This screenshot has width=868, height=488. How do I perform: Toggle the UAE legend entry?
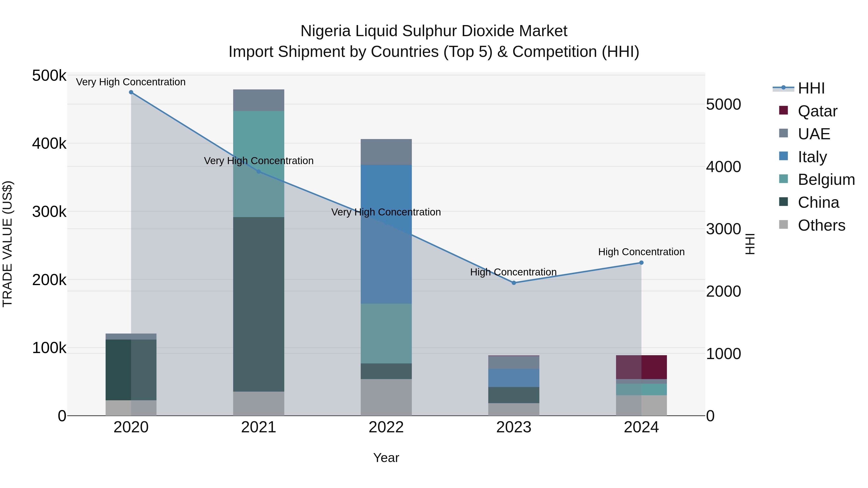pyautogui.click(x=804, y=134)
